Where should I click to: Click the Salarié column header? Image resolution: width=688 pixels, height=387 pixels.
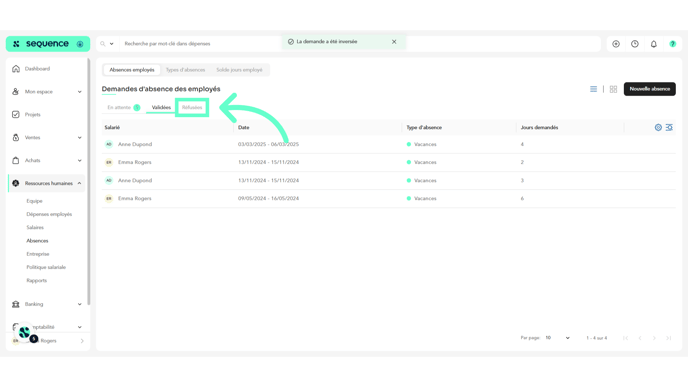pyautogui.click(x=112, y=127)
